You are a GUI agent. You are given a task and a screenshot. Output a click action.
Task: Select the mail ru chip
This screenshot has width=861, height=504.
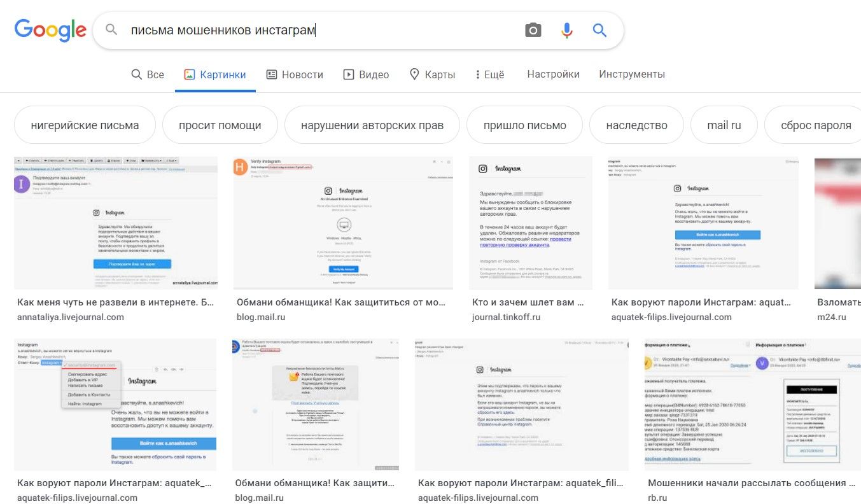(724, 125)
